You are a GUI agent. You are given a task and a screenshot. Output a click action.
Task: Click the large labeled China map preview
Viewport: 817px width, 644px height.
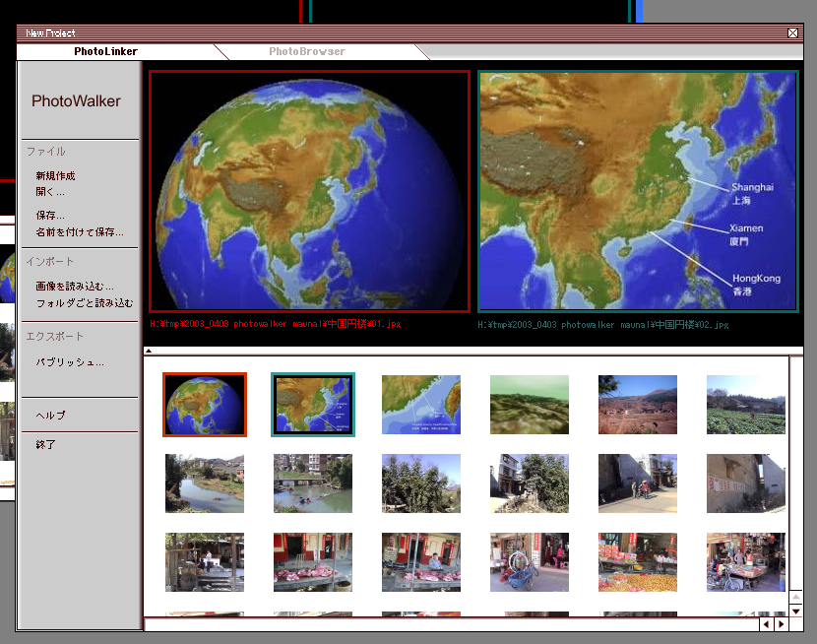coord(638,191)
